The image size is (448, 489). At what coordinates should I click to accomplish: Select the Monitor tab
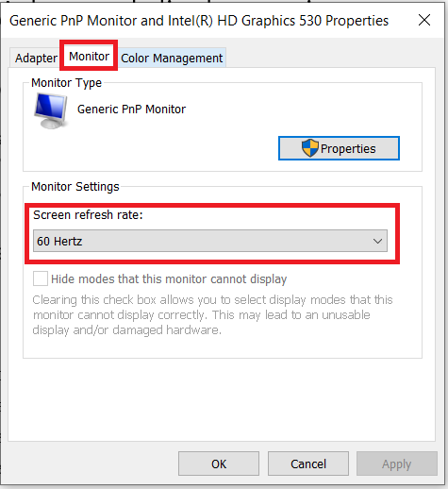click(89, 57)
